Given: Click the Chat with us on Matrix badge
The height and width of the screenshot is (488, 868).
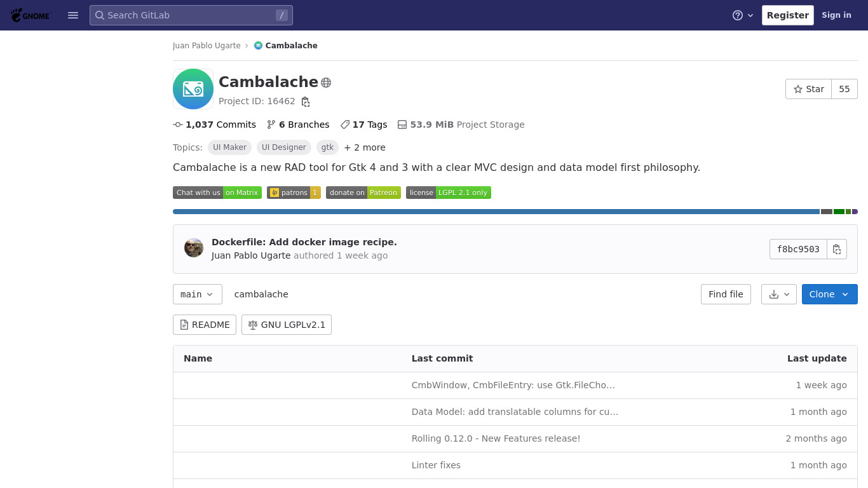Looking at the screenshot, I should 217,193.
